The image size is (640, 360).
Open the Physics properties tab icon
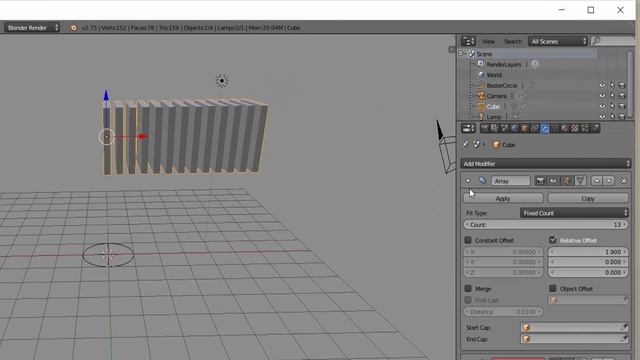coord(595,129)
